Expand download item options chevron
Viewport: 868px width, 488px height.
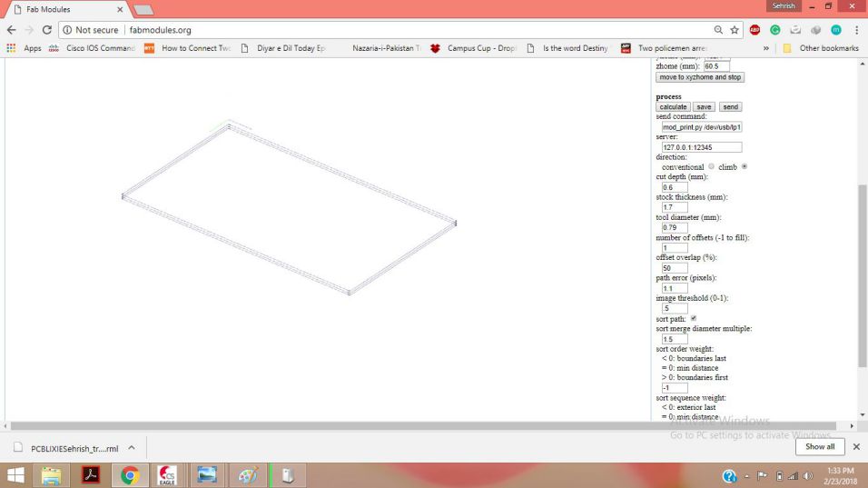[132, 448]
